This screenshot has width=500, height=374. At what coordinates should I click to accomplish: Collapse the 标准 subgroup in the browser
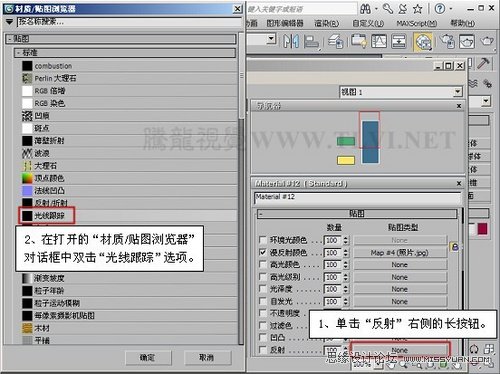pos(125,53)
